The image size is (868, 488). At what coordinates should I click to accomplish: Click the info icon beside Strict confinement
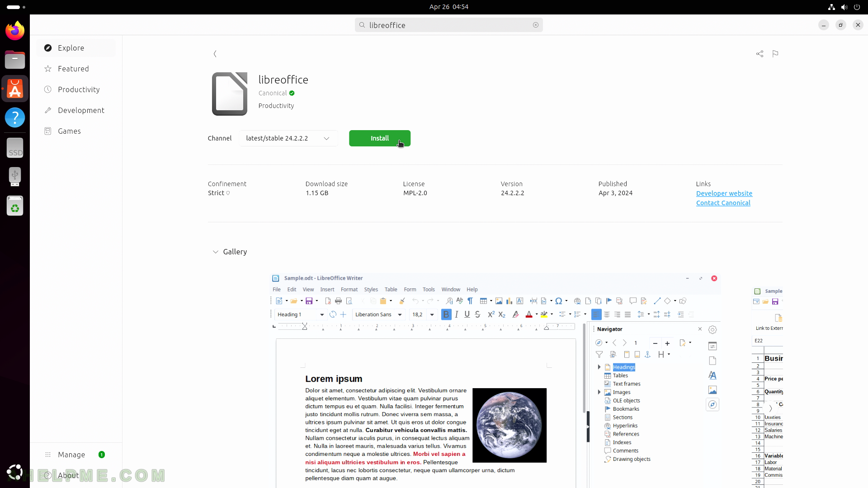[228, 193]
